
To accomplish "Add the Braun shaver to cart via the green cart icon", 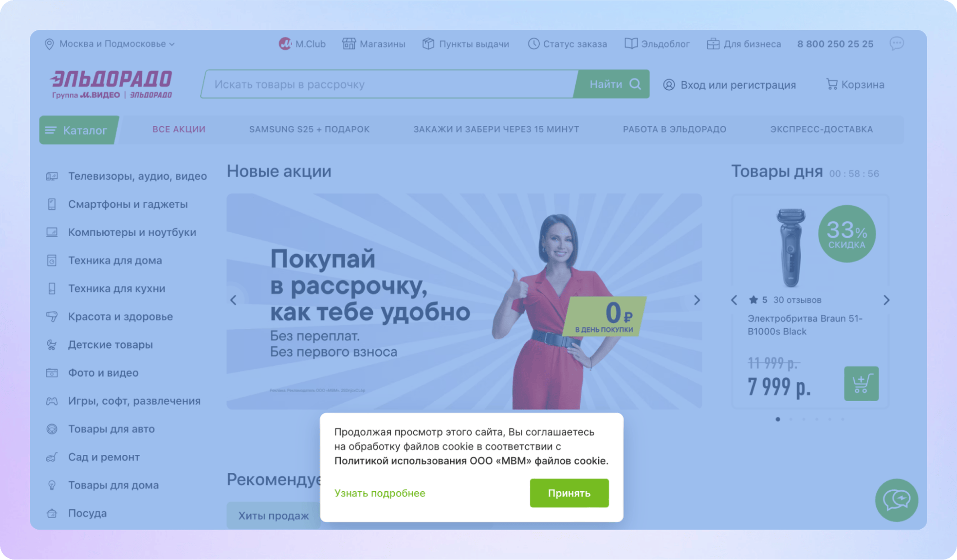I will 861,384.
